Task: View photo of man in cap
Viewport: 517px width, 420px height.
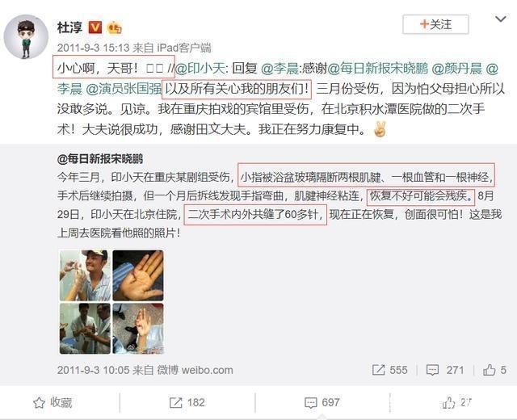Action: point(85,275)
